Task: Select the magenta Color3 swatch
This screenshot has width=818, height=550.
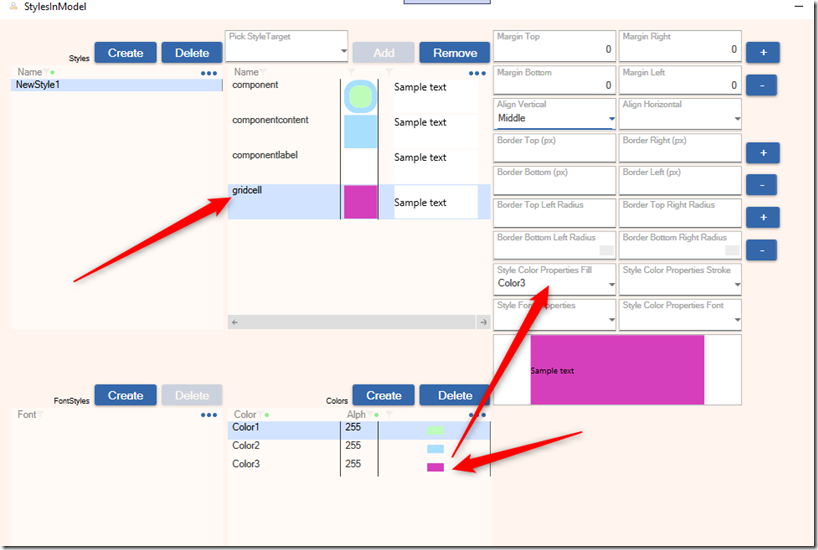Action: pyautogui.click(x=435, y=467)
